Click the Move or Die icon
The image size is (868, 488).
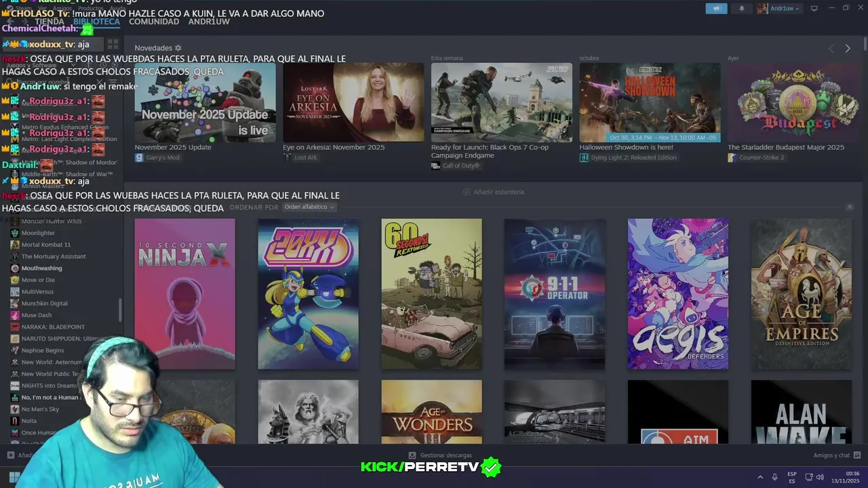[x=15, y=280]
